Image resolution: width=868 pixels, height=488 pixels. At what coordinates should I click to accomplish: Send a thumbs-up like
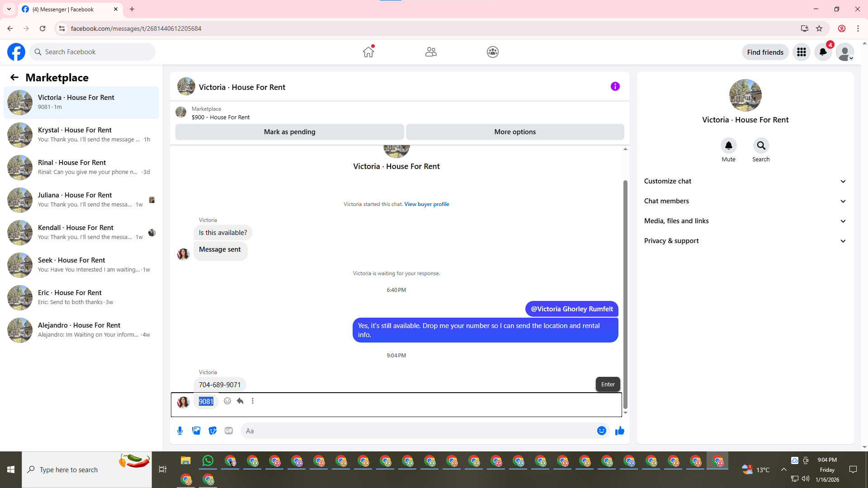click(x=619, y=431)
